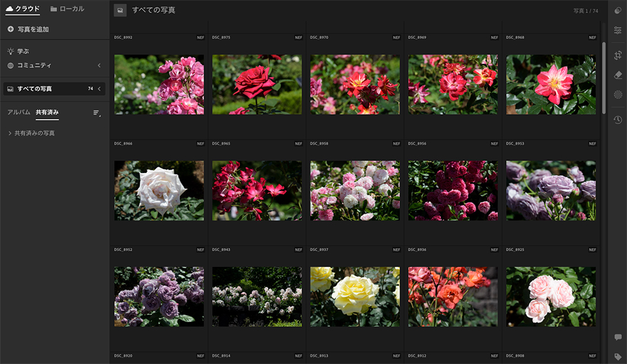627x364 pixels.
Task: Select purple roses photo DSC_8952
Action: tap(159, 297)
